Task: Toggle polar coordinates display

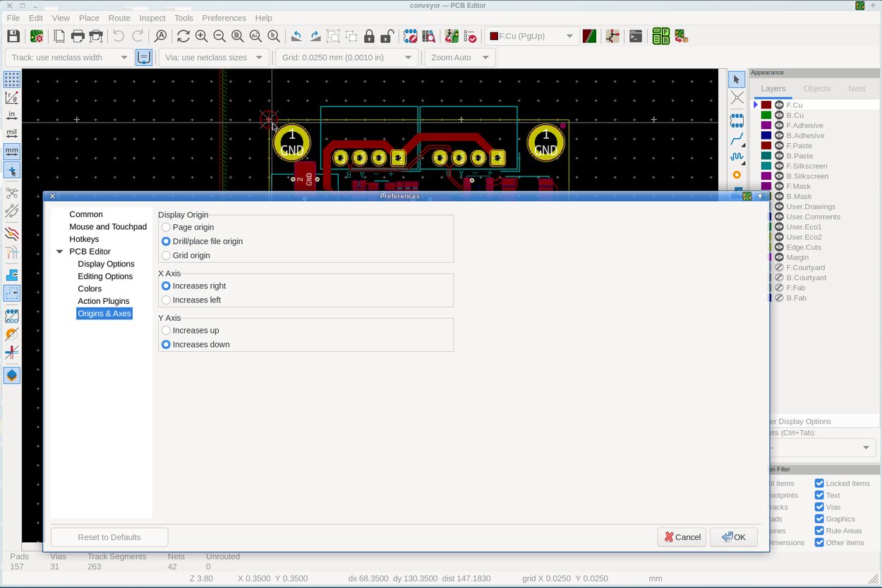Action: [x=11, y=97]
